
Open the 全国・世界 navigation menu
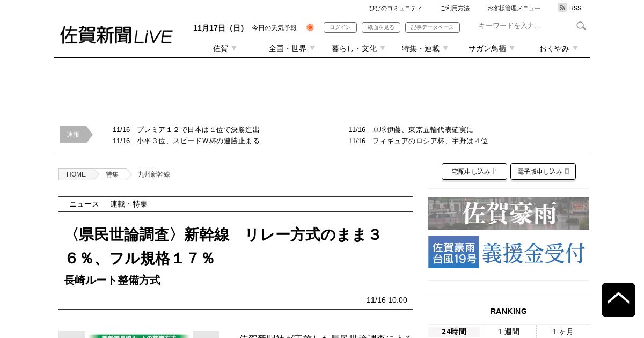coord(288,48)
